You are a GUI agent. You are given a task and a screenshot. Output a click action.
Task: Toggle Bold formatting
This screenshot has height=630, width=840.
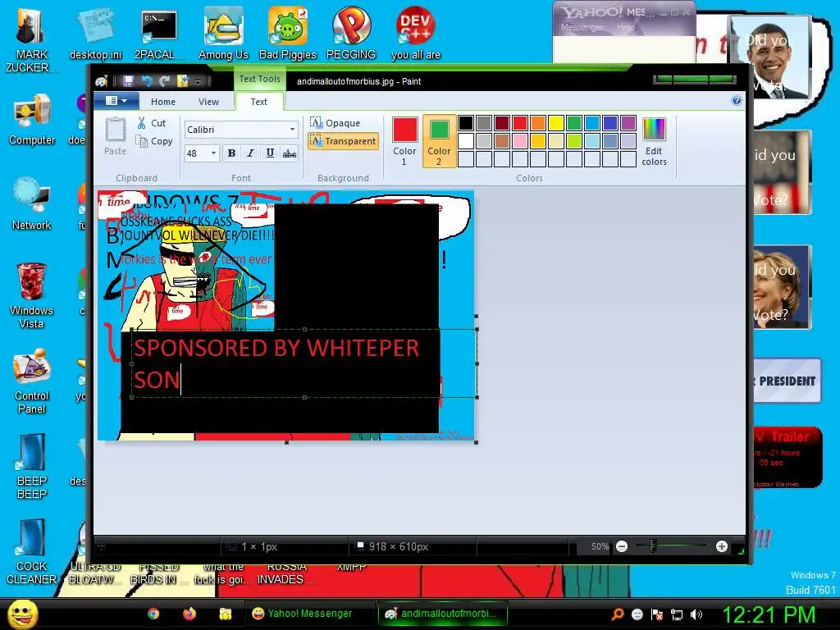231,153
